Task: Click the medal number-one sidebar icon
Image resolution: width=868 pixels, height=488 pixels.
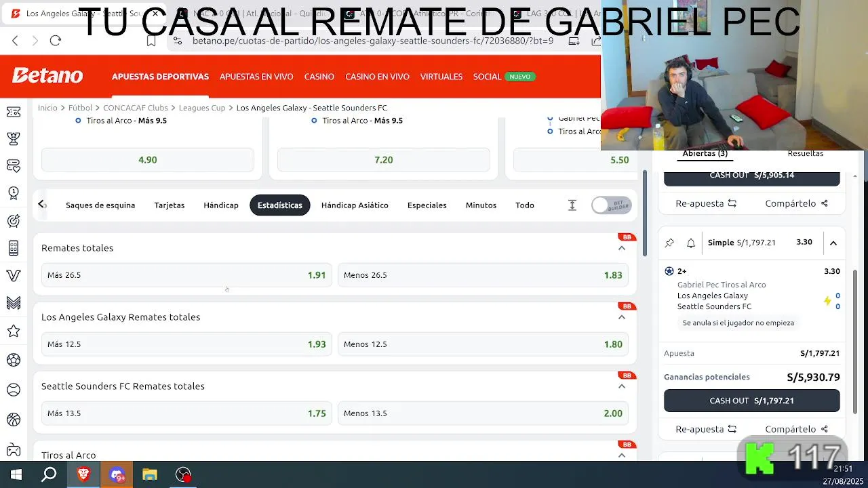Action: (13, 193)
